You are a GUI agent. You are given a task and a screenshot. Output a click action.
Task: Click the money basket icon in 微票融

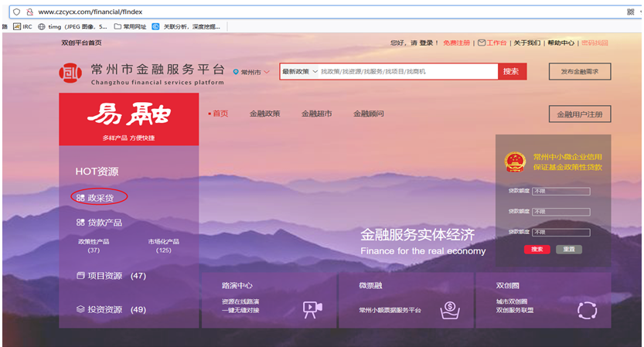click(450, 309)
